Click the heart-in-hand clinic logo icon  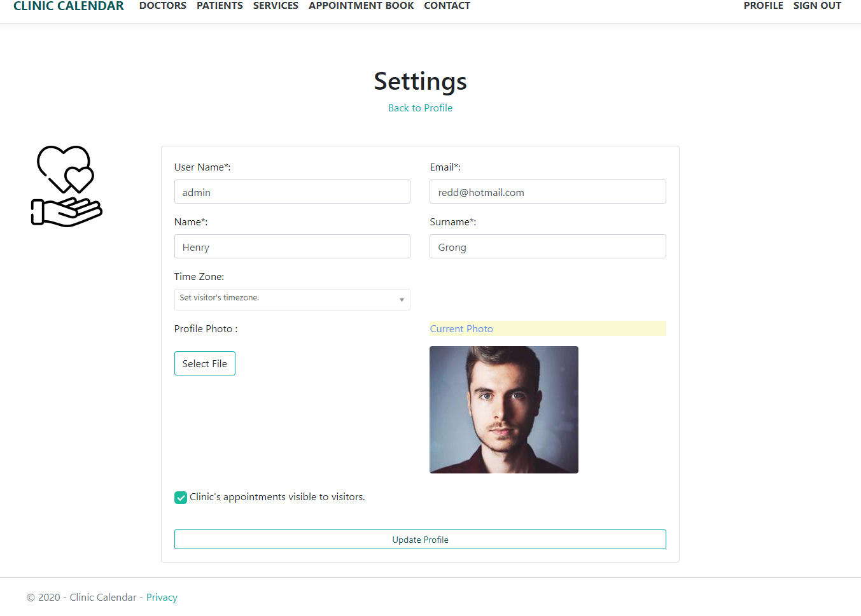67,186
